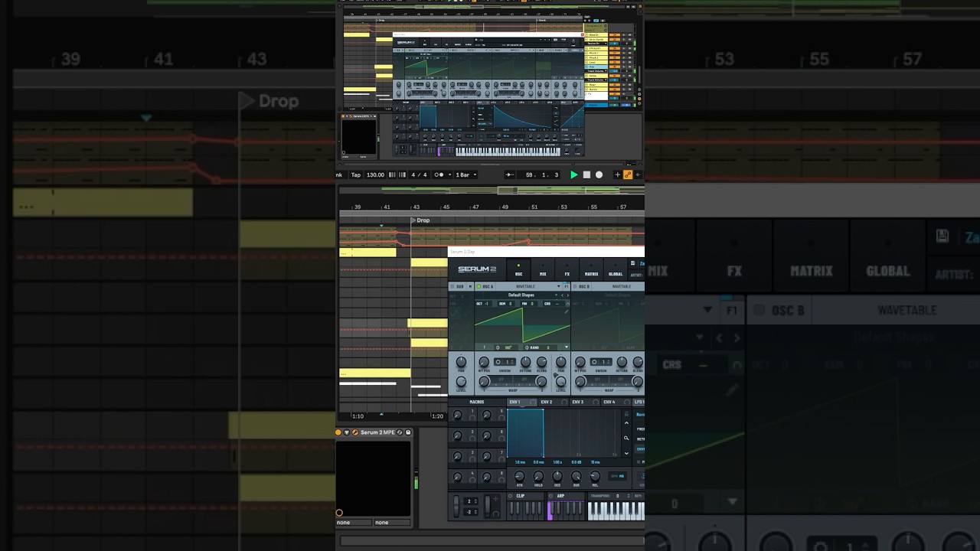Click the Stop button in transport

click(586, 174)
